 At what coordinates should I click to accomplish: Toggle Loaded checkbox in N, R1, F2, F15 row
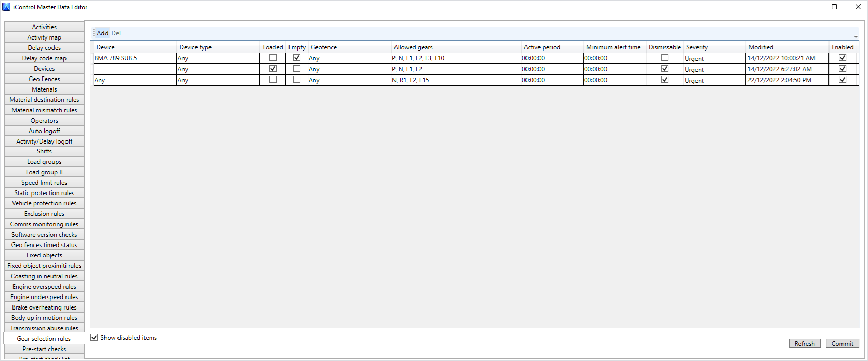click(273, 80)
